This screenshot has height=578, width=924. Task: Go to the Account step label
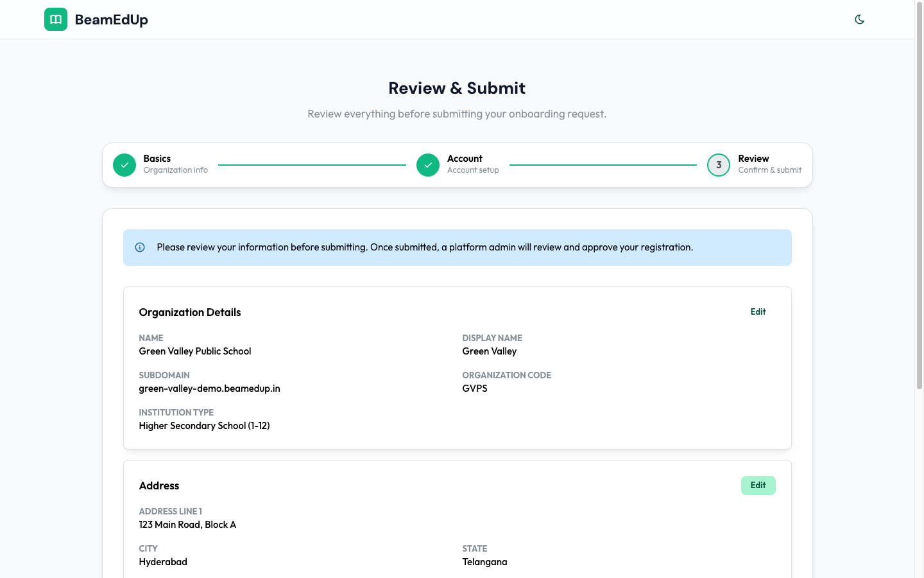pyautogui.click(x=465, y=159)
